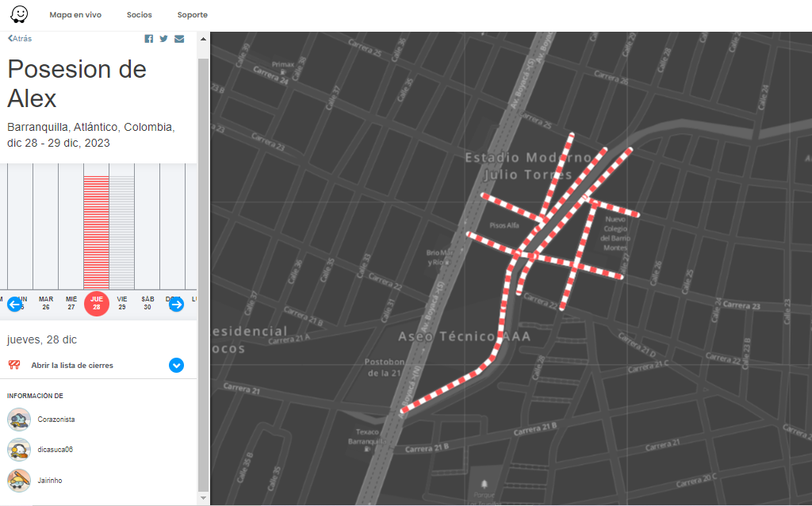Click the Aseo Técnico AAA map label

[x=464, y=336]
